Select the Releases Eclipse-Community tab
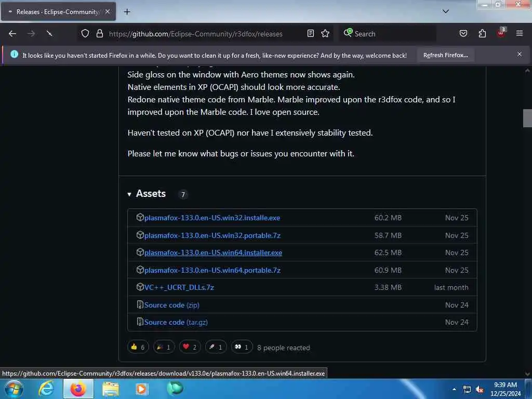532x399 pixels. tap(58, 11)
